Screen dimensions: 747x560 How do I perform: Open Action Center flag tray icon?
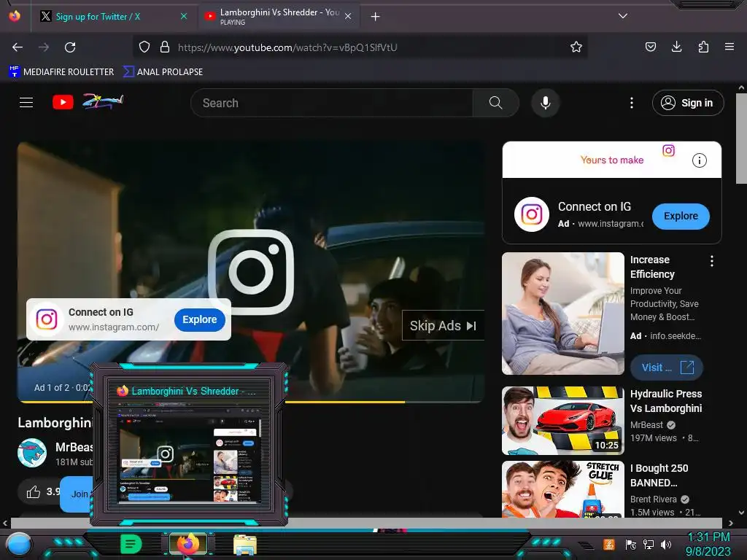coord(631,545)
